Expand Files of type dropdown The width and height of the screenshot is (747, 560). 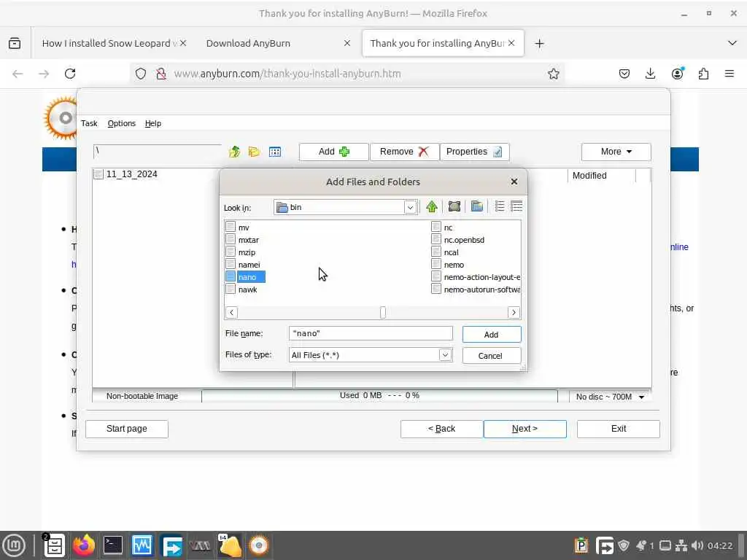[445, 355]
